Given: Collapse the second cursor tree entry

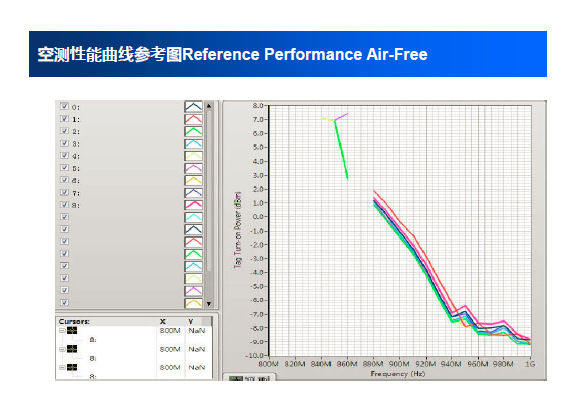Looking at the screenshot, I should coord(62,349).
